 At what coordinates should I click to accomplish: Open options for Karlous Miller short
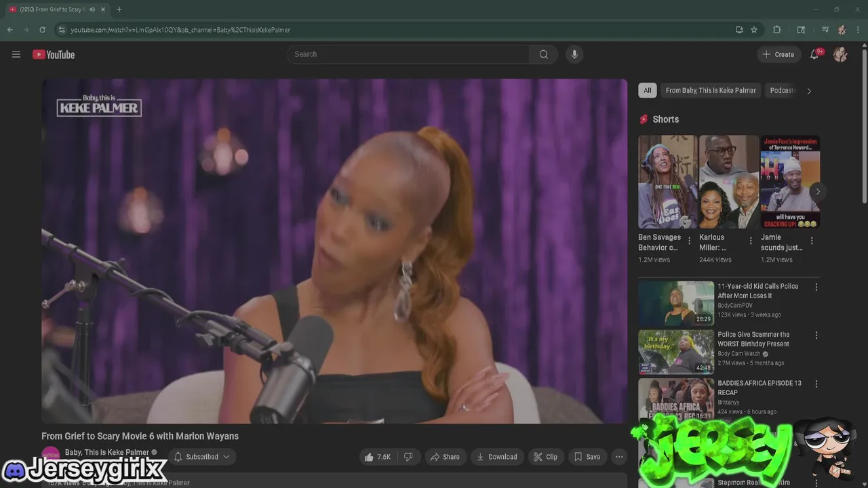point(751,241)
